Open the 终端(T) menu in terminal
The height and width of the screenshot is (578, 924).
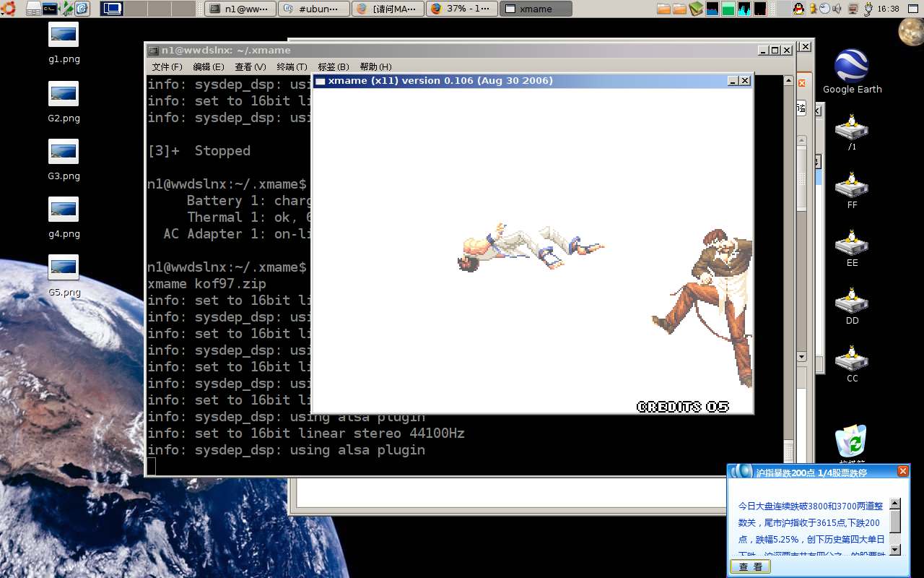click(292, 66)
